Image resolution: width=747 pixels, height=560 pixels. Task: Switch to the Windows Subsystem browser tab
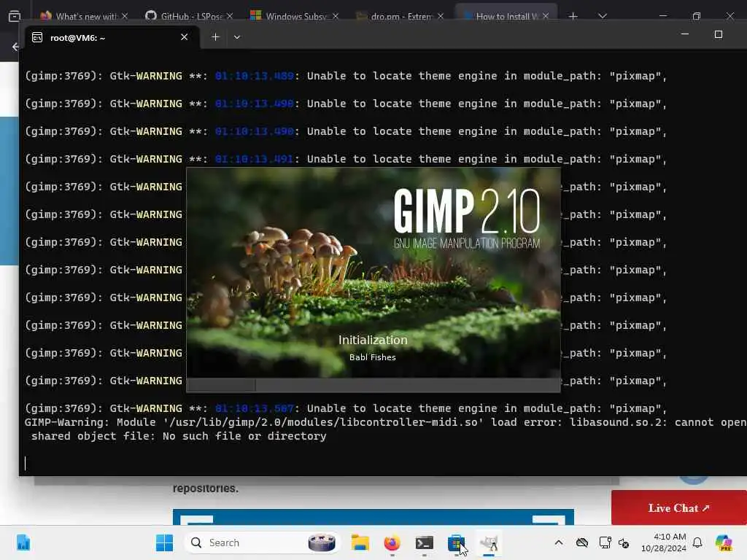click(x=295, y=16)
